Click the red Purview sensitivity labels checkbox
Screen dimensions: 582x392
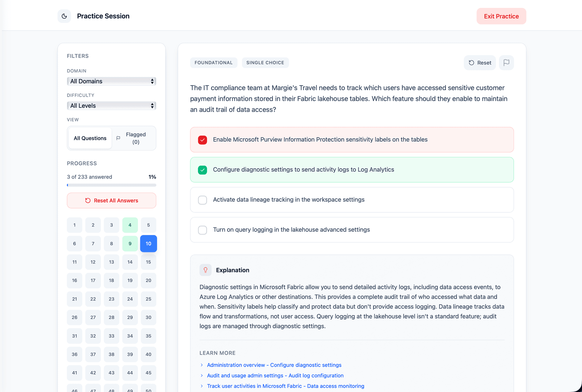point(202,140)
